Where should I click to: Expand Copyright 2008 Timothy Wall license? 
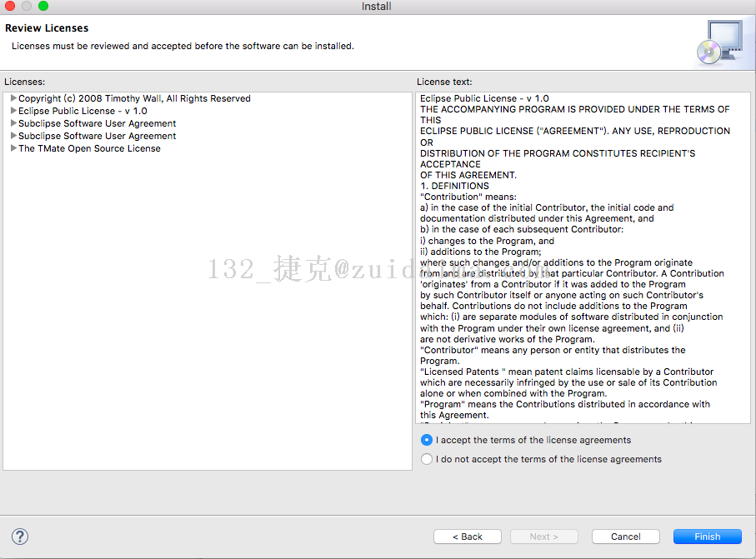point(13,98)
